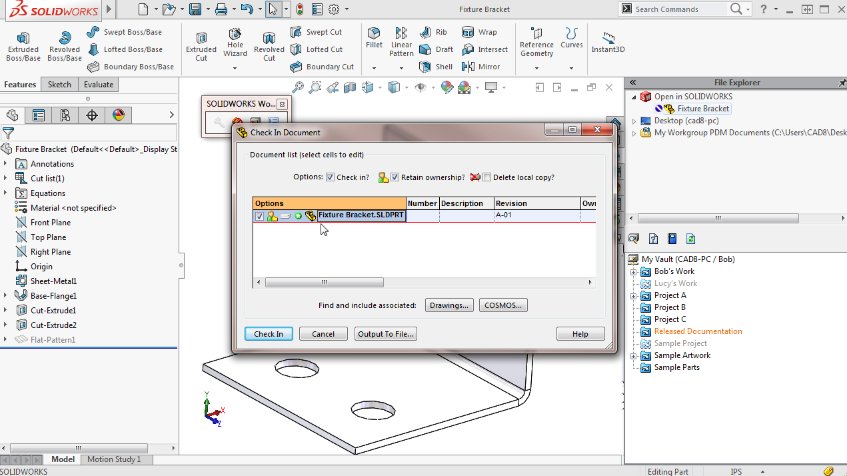
Task: Pick the Boundary Boss/Base tool
Action: (x=131, y=66)
